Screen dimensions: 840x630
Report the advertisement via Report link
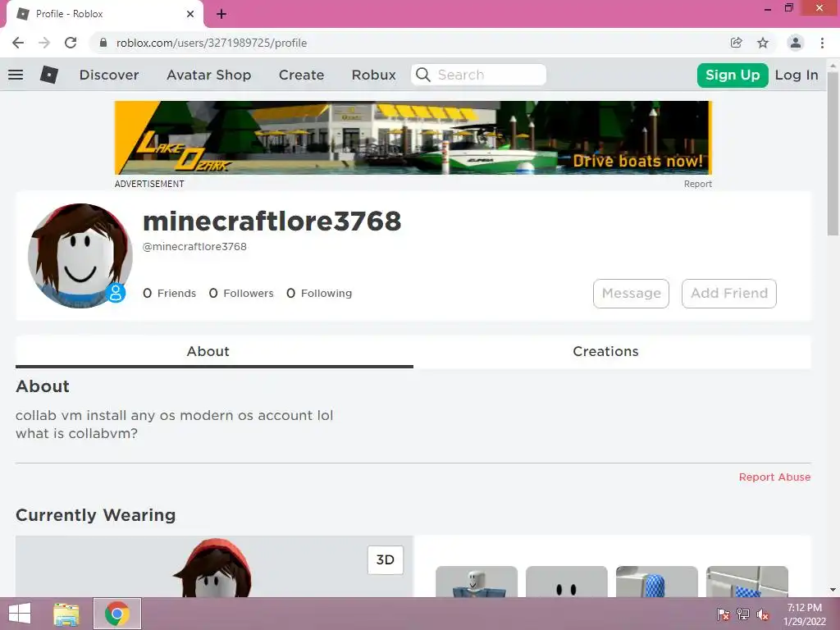698,184
